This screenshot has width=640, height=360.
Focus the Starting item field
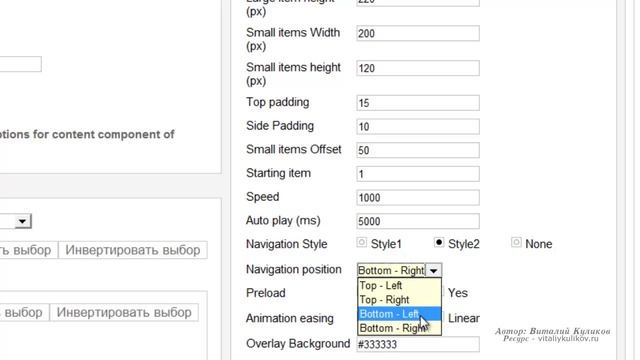418,174
